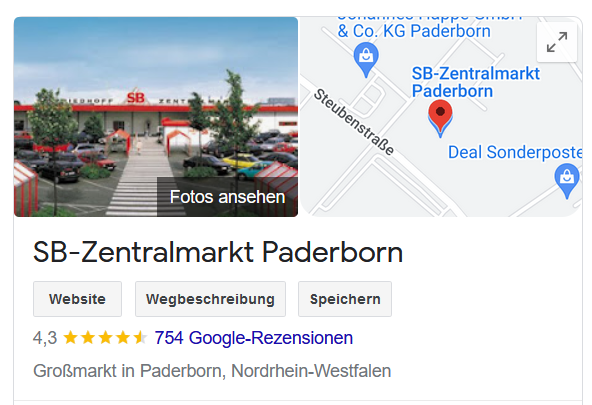This screenshot has height=405, width=592.
Task: View photos via Fotos ansehen
Action: [227, 197]
